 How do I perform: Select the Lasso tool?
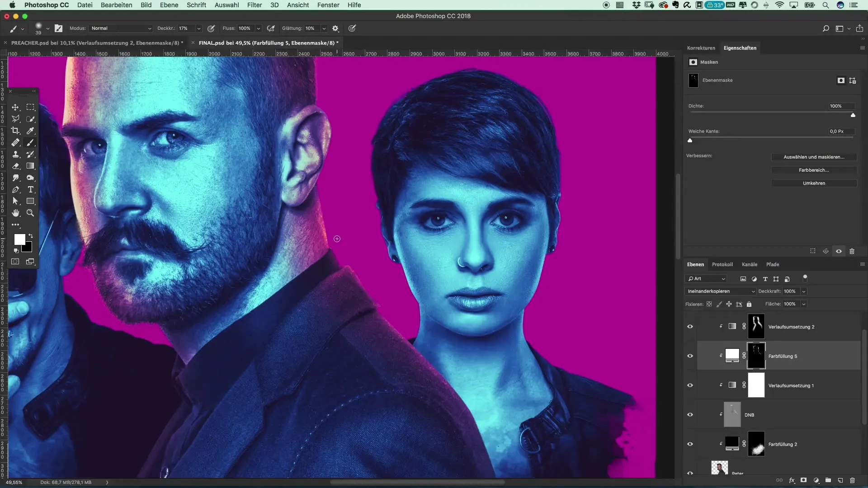tap(15, 119)
